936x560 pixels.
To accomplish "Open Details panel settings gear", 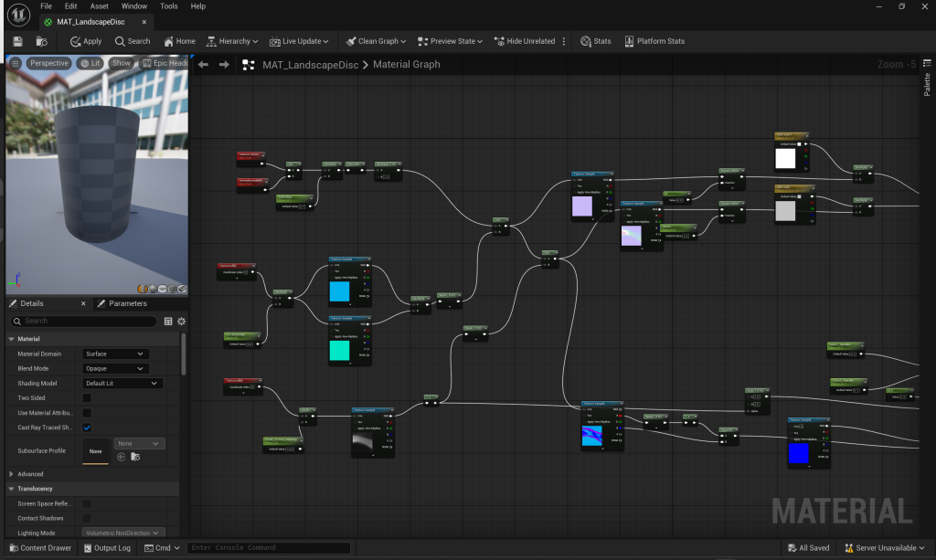I will [x=181, y=322].
